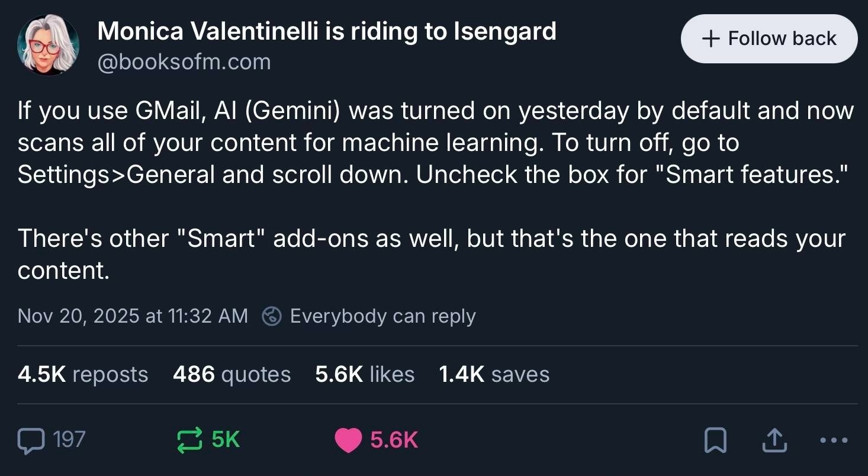This screenshot has width=868, height=476.
Task: Unlike the post with pink heart
Action: (x=348, y=440)
